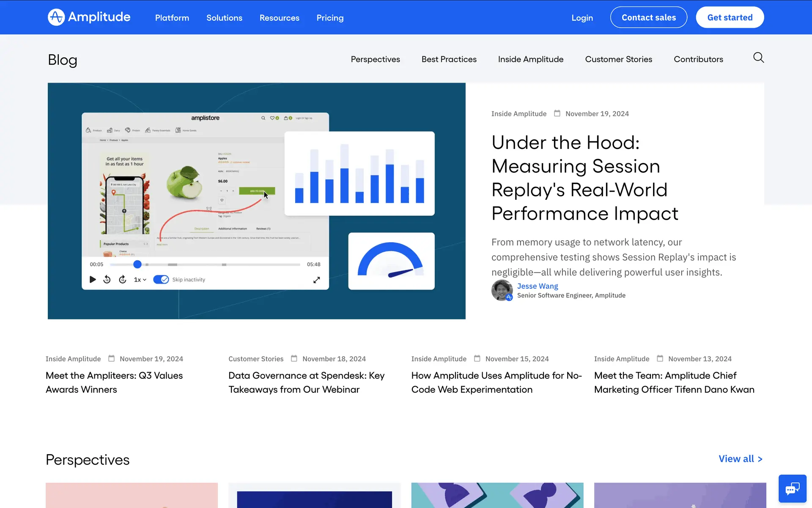
Task: Click the fullscreen expand arrows icon
Action: point(316,280)
